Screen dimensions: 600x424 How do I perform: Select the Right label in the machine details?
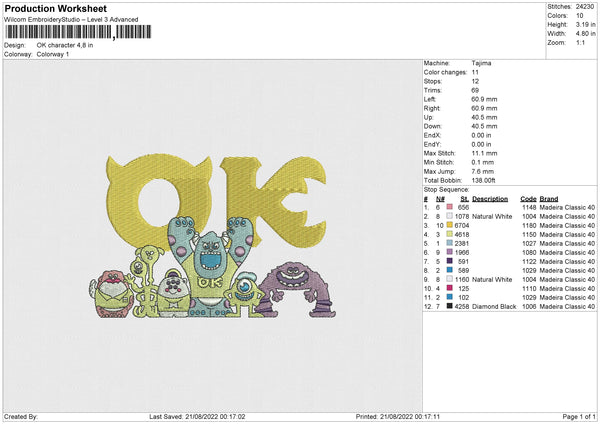click(x=432, y=108)
